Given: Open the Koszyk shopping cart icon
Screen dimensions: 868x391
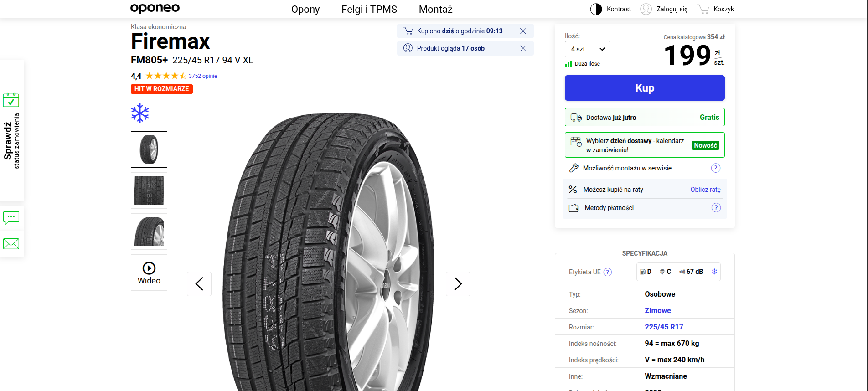Looking at the screenshot, I should click(x=703, y=9).
